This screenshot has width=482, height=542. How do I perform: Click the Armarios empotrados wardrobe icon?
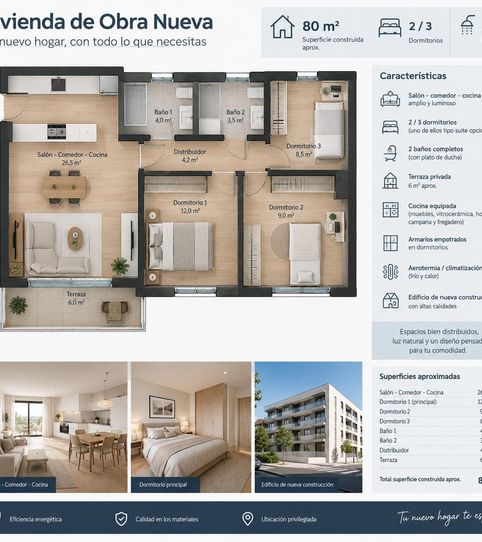tap(390, 243)
